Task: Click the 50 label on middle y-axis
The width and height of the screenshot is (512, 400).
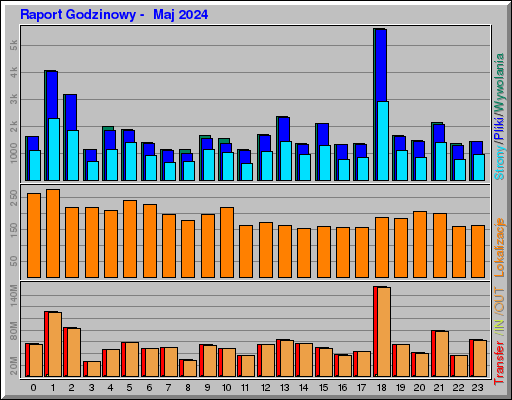Action: tap(13, 261)
